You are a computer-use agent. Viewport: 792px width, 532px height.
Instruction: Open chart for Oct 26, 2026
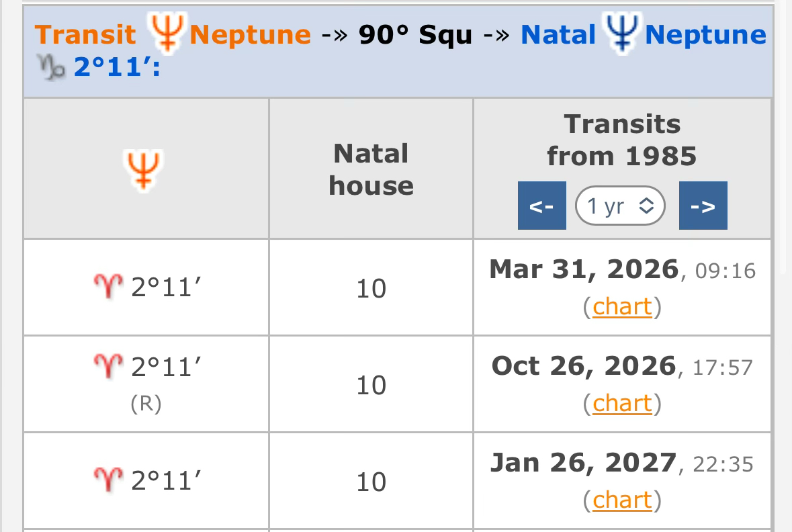622,404
